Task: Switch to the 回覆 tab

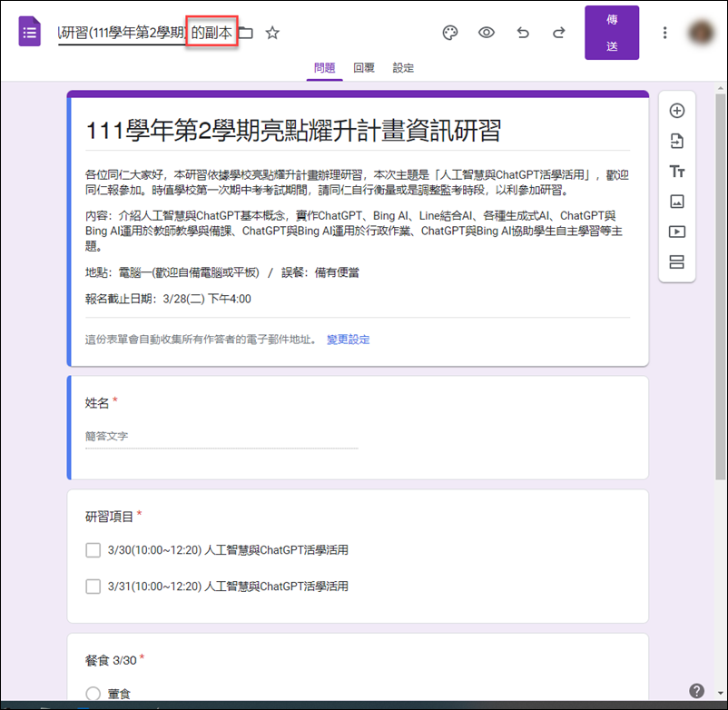Action: (x=363, y=67)
